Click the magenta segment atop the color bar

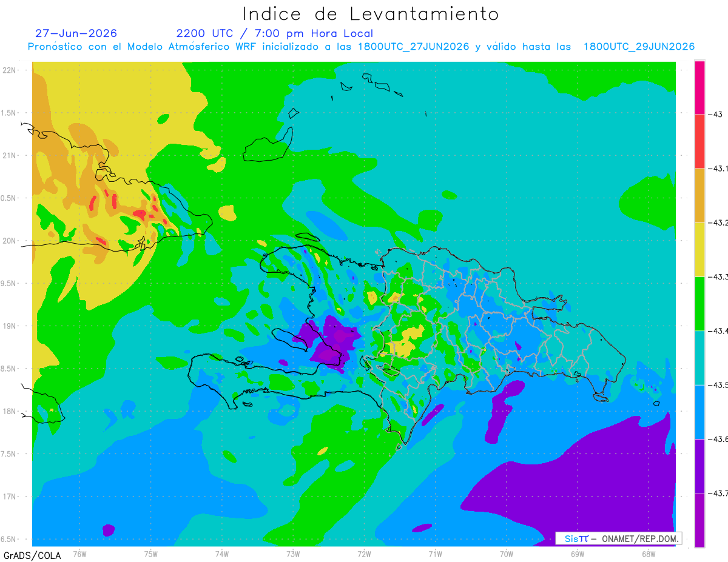pos(699,87)
